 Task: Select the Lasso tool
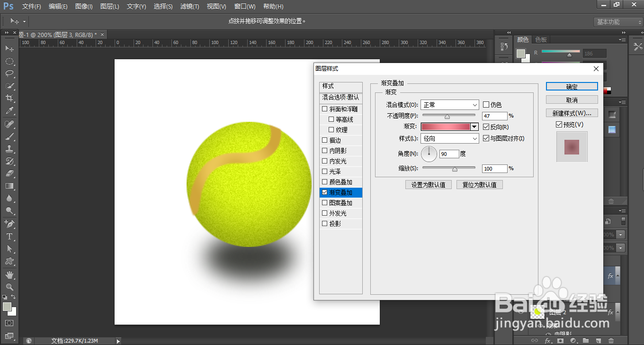click(9, 73)
